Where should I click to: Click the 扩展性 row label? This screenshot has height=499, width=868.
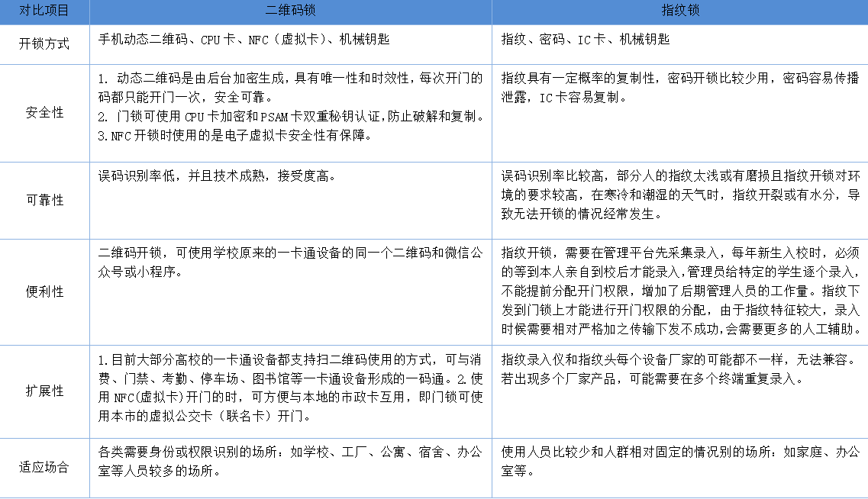(x=44, y=389)
